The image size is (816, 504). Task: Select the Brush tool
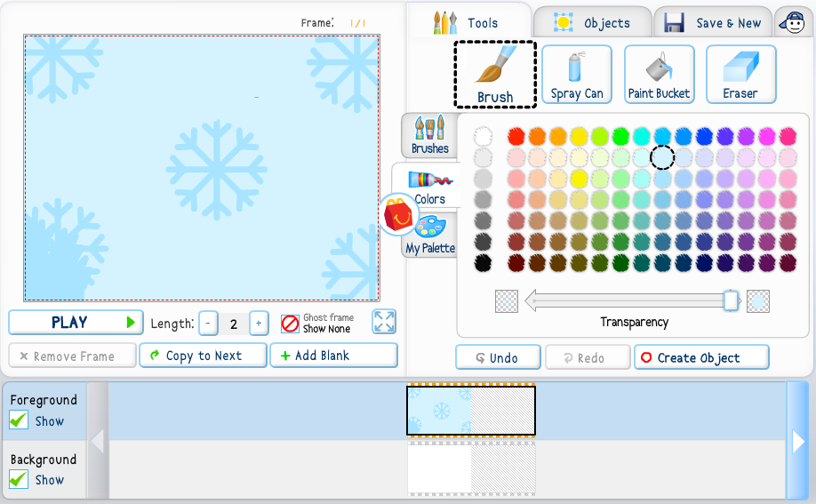[x=494, y=74]
